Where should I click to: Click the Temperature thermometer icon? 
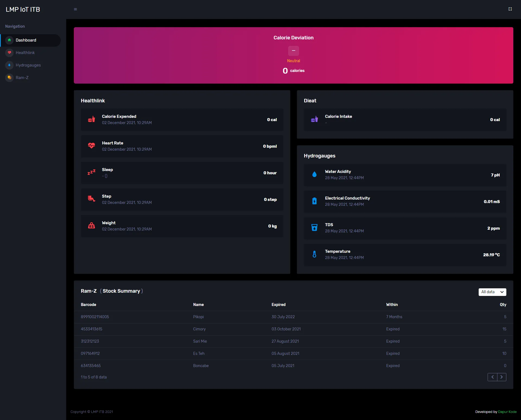314,254
